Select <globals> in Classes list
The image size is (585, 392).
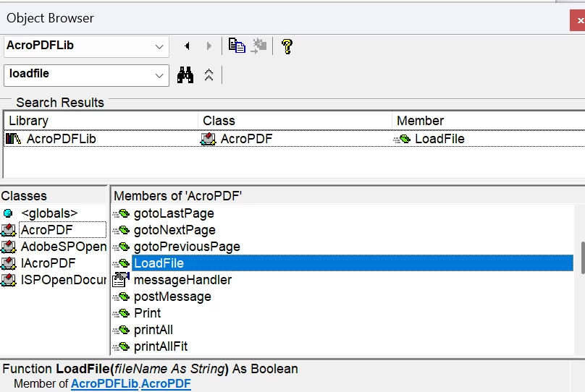[x=49, y=213]
